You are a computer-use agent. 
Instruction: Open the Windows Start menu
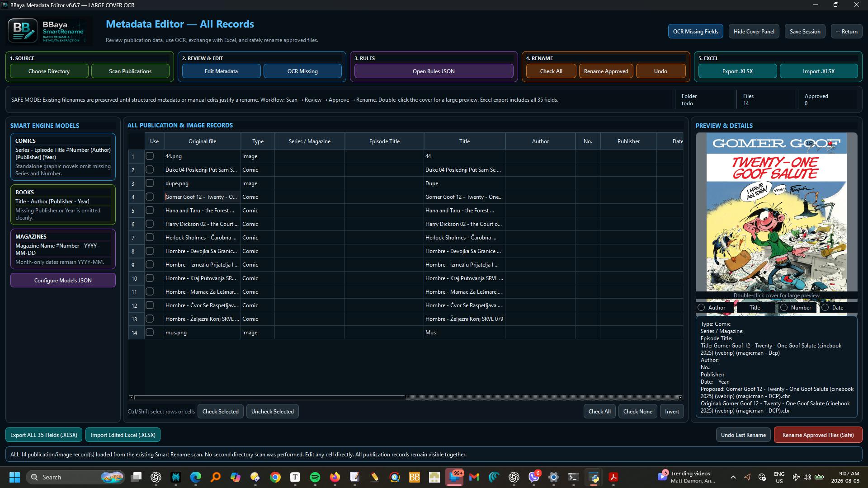14,477
